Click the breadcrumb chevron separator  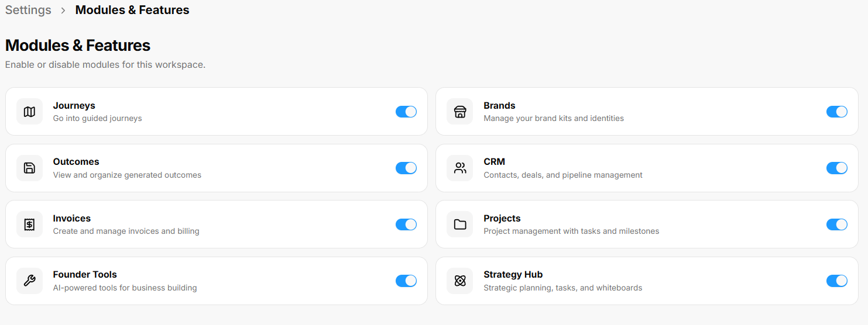(63, 11)
